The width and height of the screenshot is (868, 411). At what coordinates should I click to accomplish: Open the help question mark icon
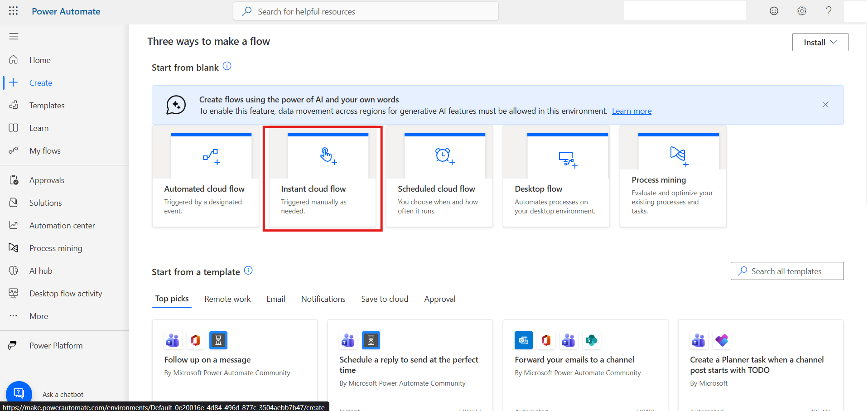pos(829,10)
